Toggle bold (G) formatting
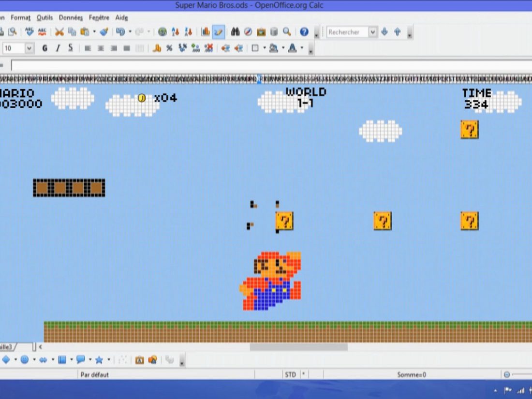 tap(45, 48)
